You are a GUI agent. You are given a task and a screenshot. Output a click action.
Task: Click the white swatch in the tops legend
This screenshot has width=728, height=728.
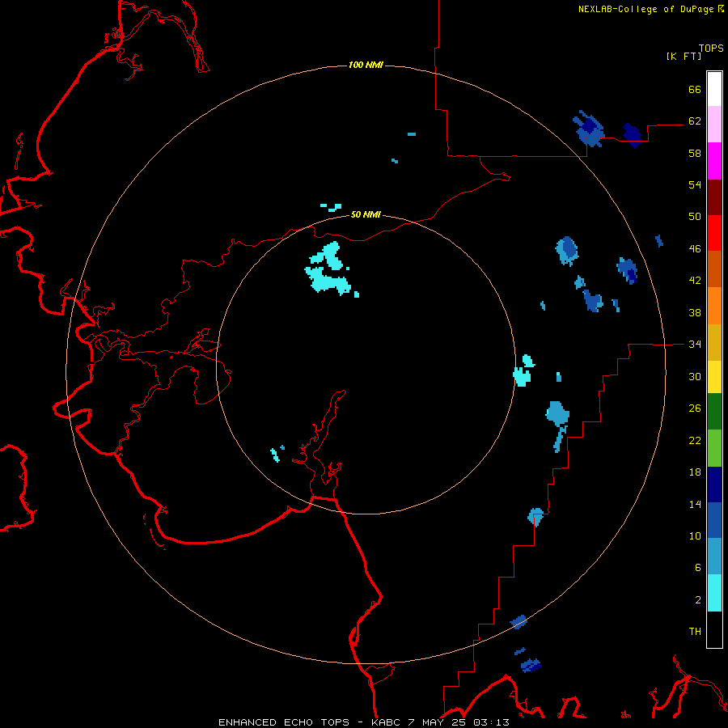coord(714,89)
